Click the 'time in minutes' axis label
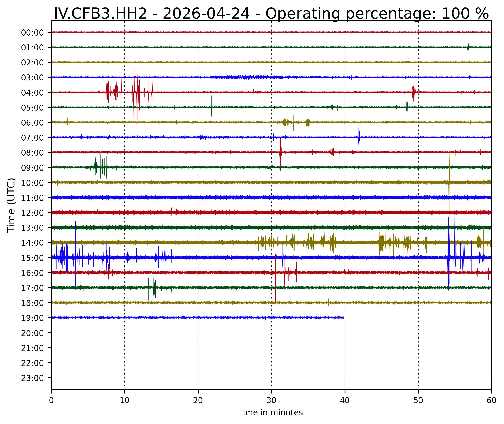 click(271, 413)
